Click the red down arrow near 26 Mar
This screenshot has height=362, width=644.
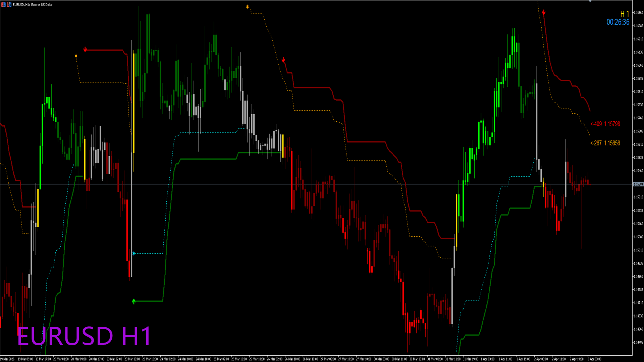(x=283, y=60)
